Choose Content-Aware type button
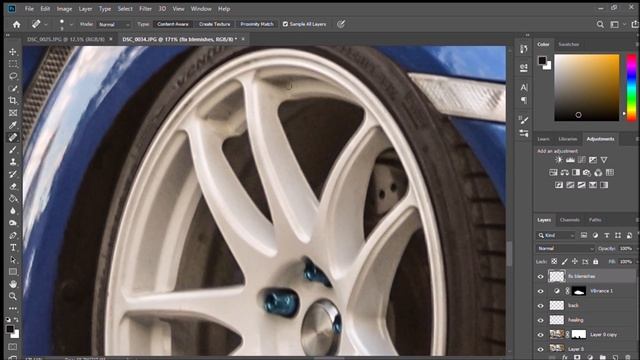 point(173,24)
